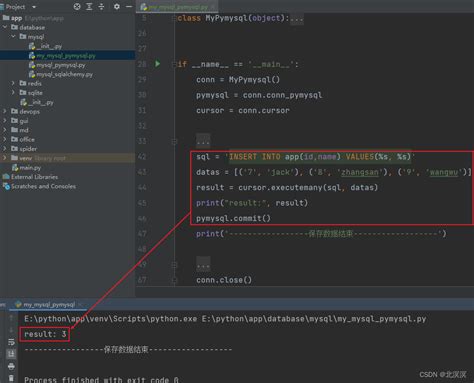Select __init__.py under the database folder
Screen dimensions: 474x383
tap(41, 102)
